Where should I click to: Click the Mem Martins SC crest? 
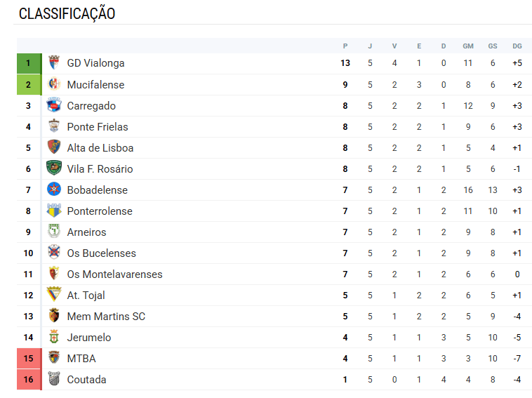(x=54, y=316)
